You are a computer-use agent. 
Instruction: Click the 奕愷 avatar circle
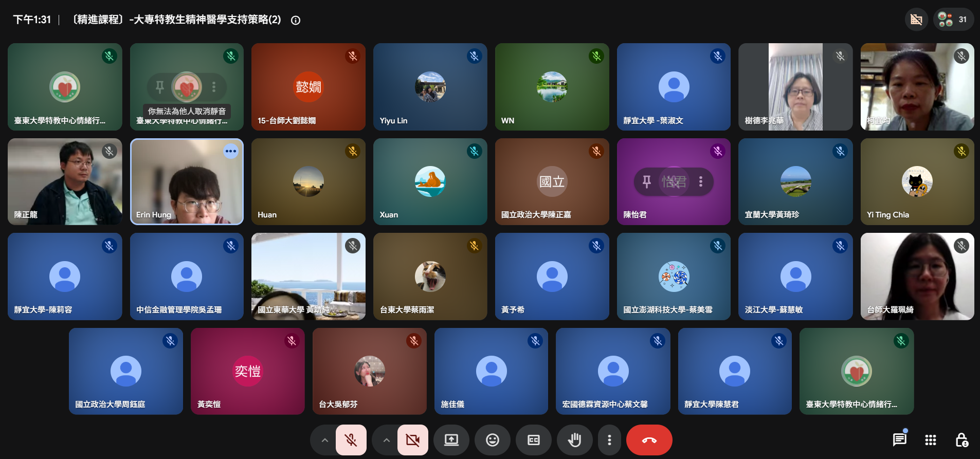(248, 371)
